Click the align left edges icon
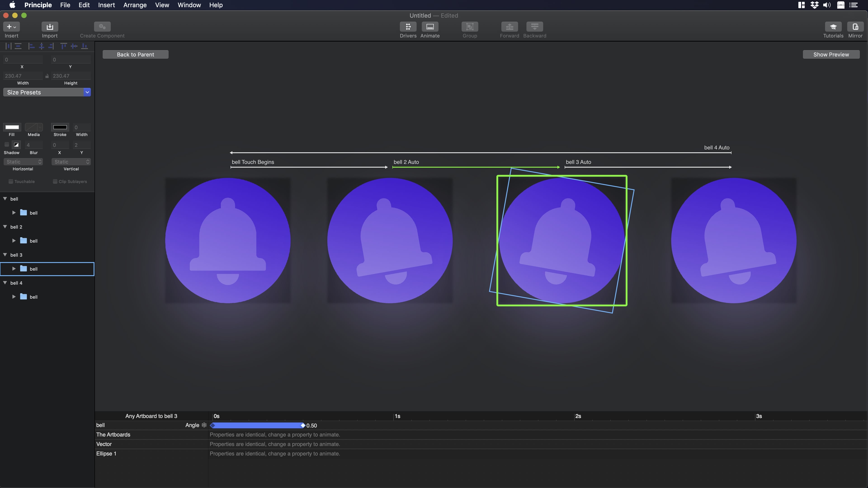Screen dimensions: 868x488 (x=31, y=46)
